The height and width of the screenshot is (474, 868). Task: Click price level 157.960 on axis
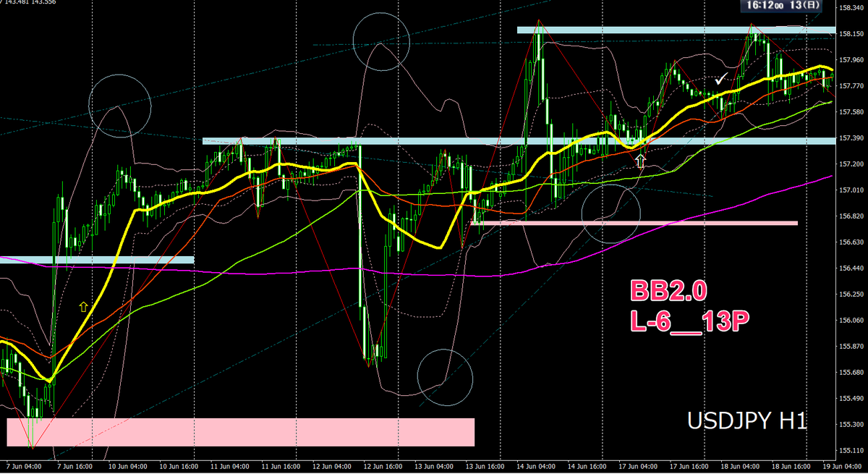[852, 60]
